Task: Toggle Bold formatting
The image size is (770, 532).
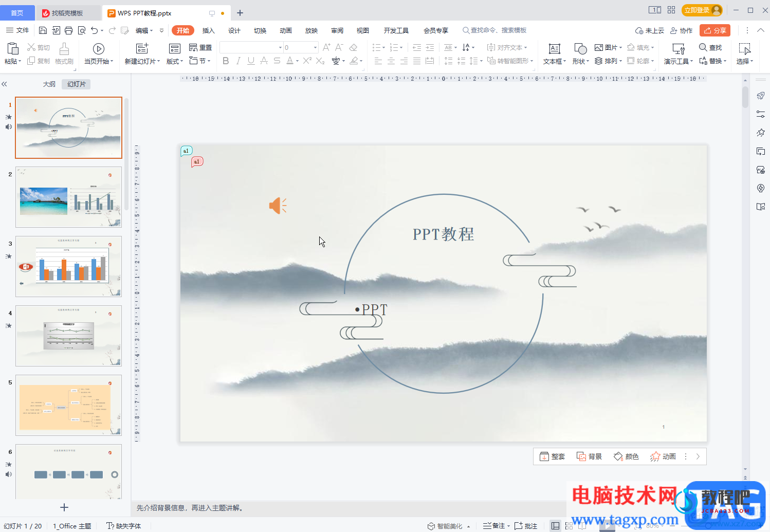Action: pyautogui.click(x=226, y=61)
